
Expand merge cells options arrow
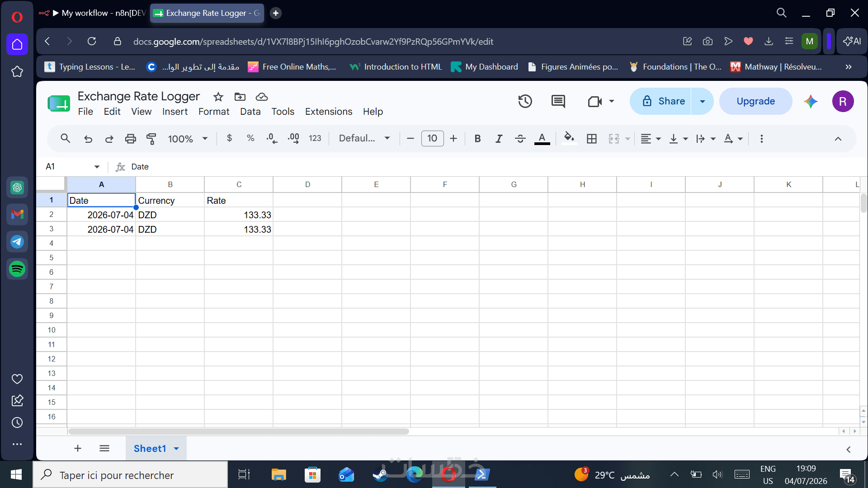click(x=627, y=139)
